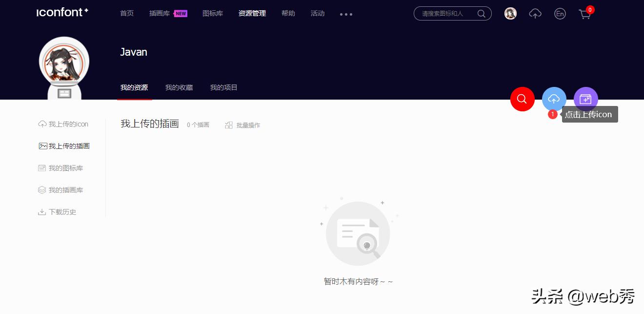Switch to the 我的收藏 tab
Screen dimensions: 644x314
(x=179, y=88)
